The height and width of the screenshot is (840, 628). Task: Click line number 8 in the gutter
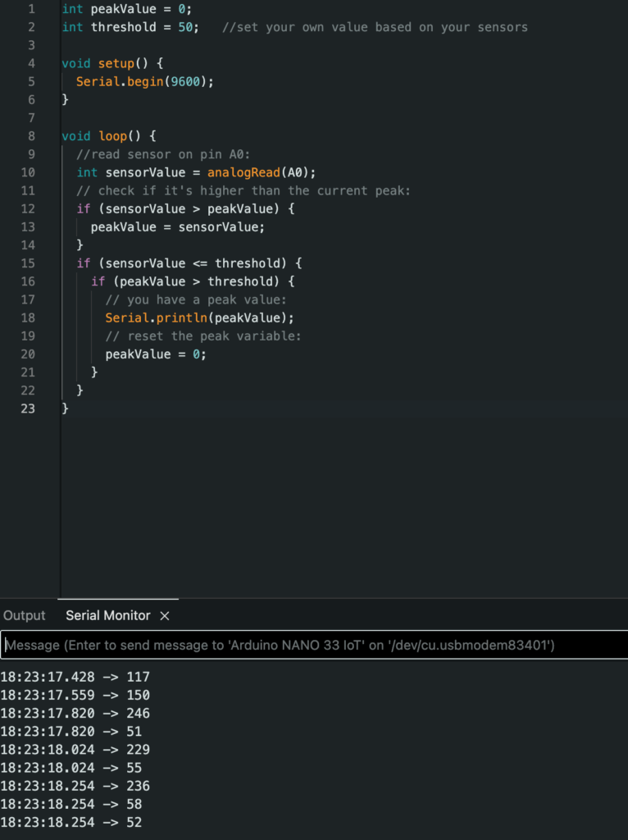click(31, 136)
